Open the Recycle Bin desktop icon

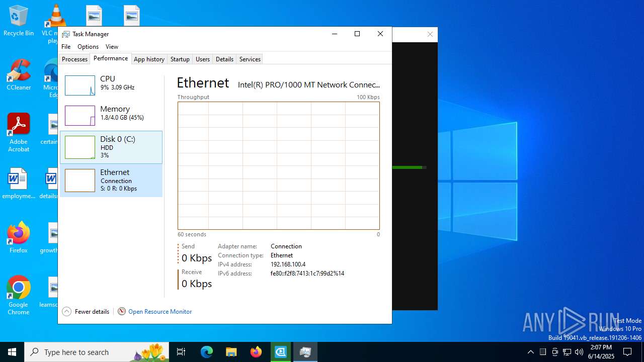coord(19,21)
